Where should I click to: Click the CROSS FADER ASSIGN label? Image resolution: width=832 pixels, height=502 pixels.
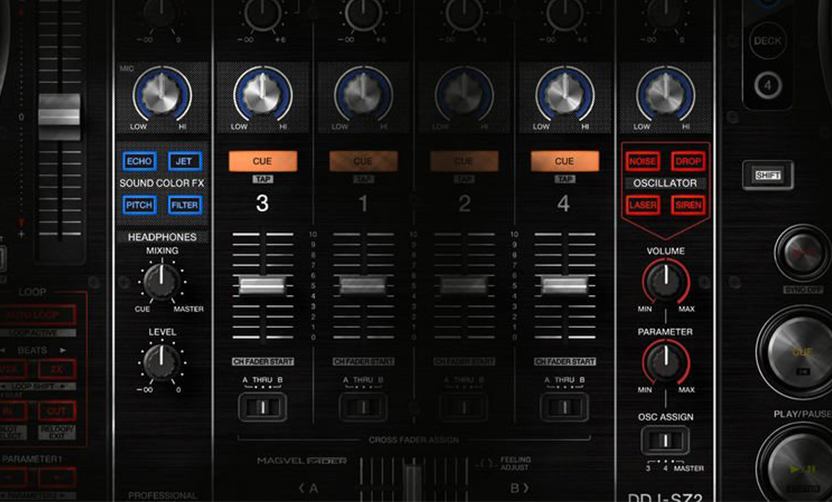click(414, 440)
